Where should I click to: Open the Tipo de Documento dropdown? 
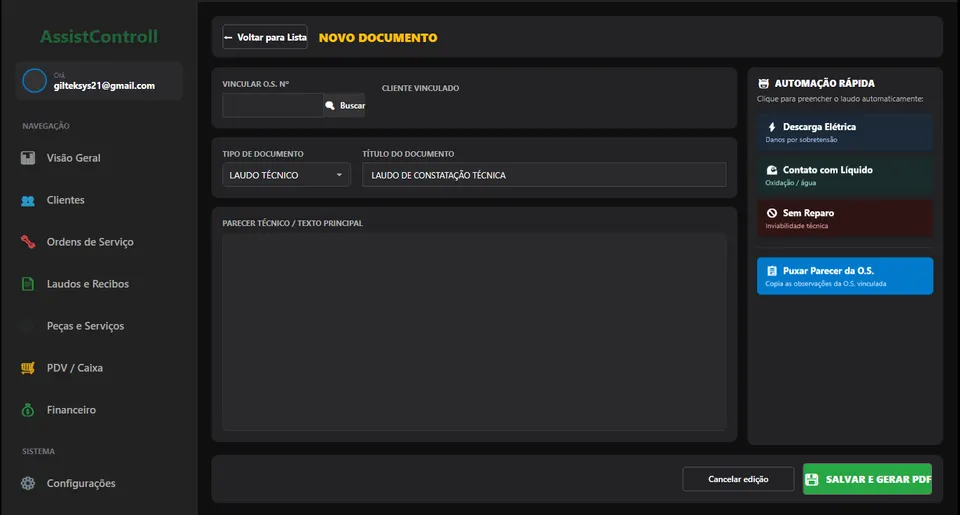pos(287,175)
